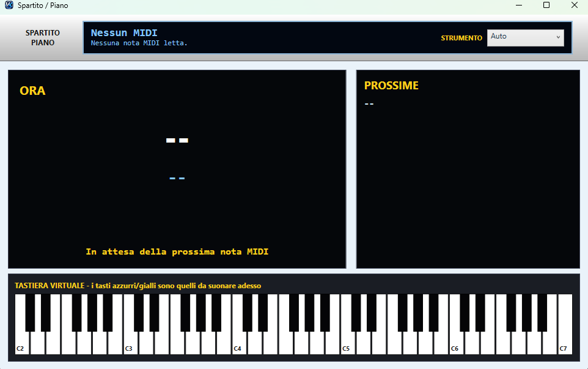588x369 pixels.
Task: Play the C2 key on virtual keyboard
Action: [21, 343]
